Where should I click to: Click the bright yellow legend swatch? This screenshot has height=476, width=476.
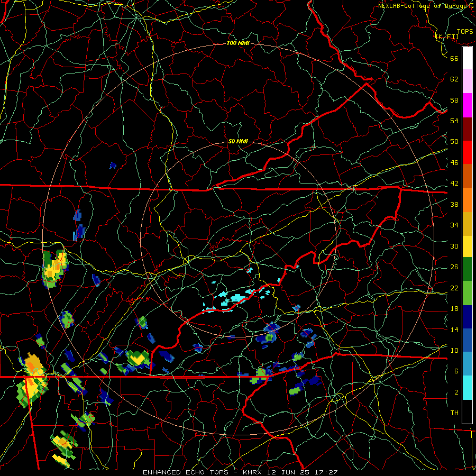[x=467, y=246]
